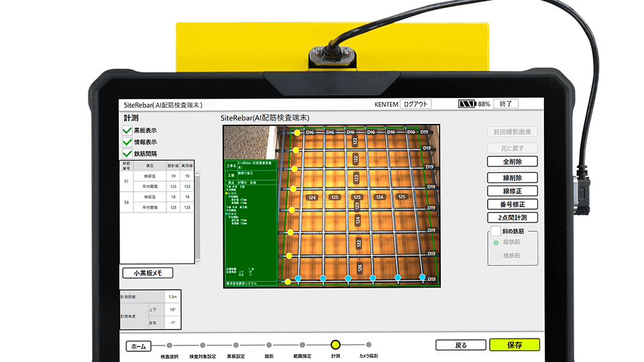The width and height of the screenshot is (644, 362).
Task: Select the S3 rebar number cell
Action: tap(126, 202)
